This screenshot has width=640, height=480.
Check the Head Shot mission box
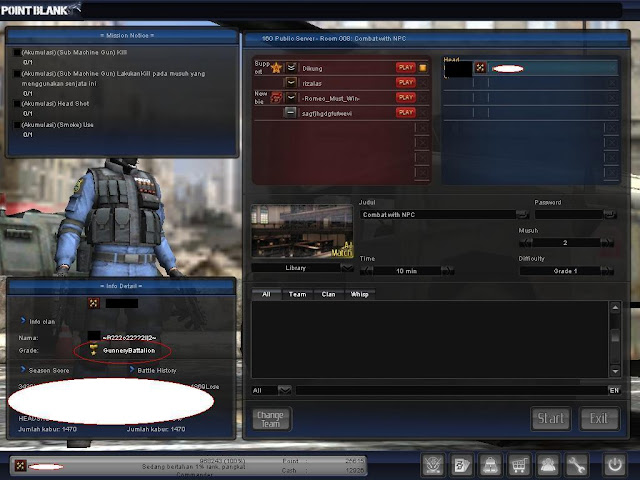[x=17, y=104]
